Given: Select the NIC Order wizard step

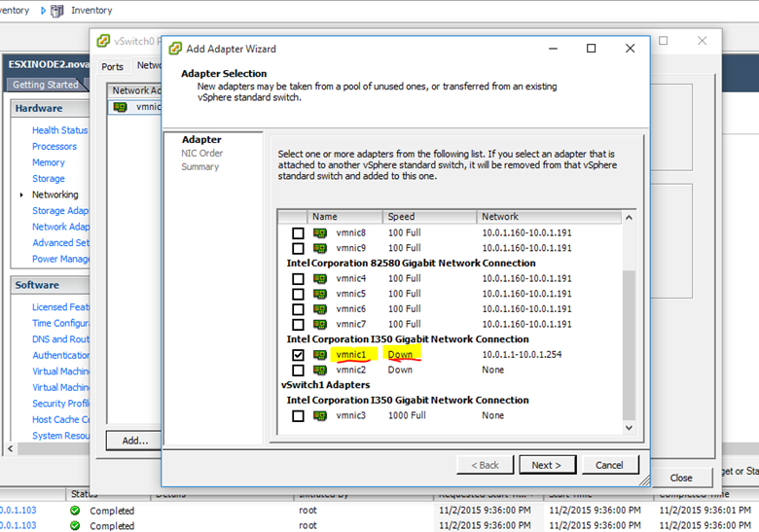Looking at the screenshot, I should click(x=201, y=154).
